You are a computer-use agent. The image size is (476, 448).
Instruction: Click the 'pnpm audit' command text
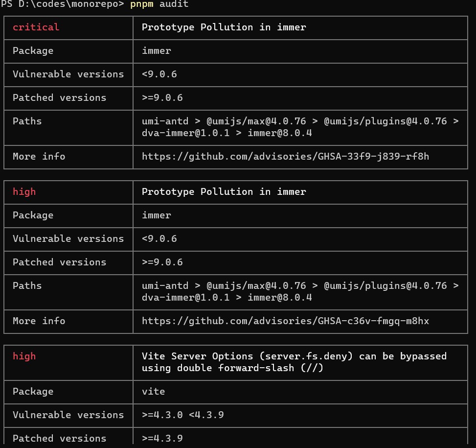click(x=159, y=4)
